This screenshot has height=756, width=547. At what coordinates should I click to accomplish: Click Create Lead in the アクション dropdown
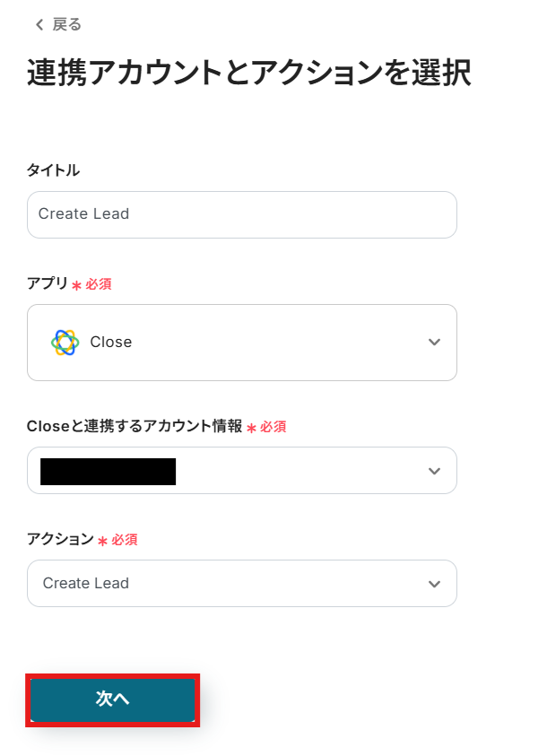(86, 584)
